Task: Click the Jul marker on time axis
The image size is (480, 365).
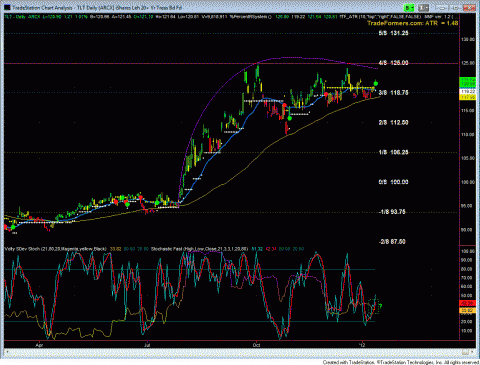Action: (x=147, y=345)
